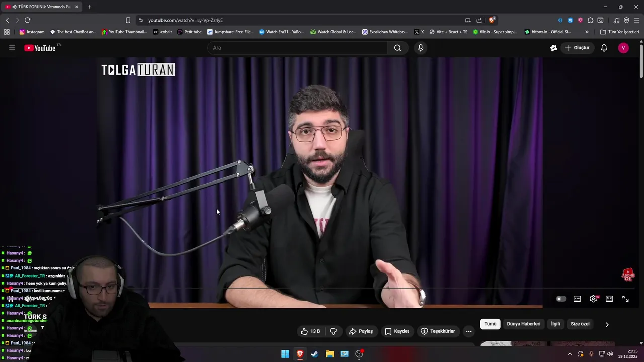Open The best ChatBot bookmark
The width and height of the screenshot is (644, 362).
[x=73, y=32]
